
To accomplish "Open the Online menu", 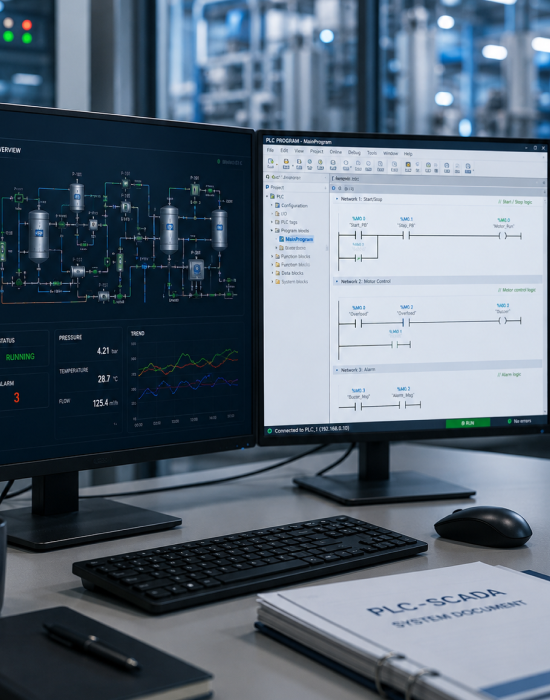I will [335, 152].
